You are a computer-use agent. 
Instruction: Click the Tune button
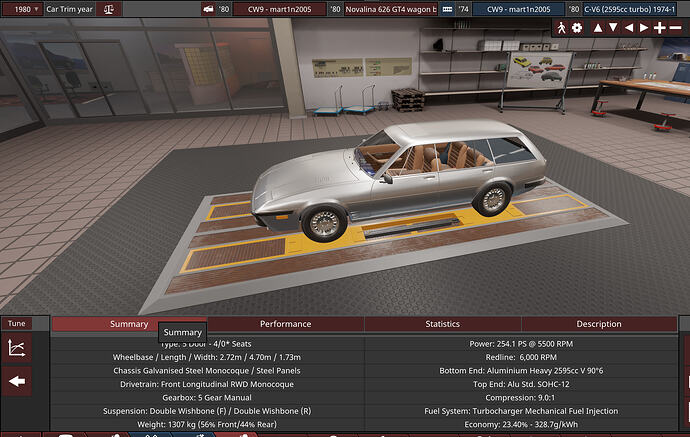coord(17,323)
